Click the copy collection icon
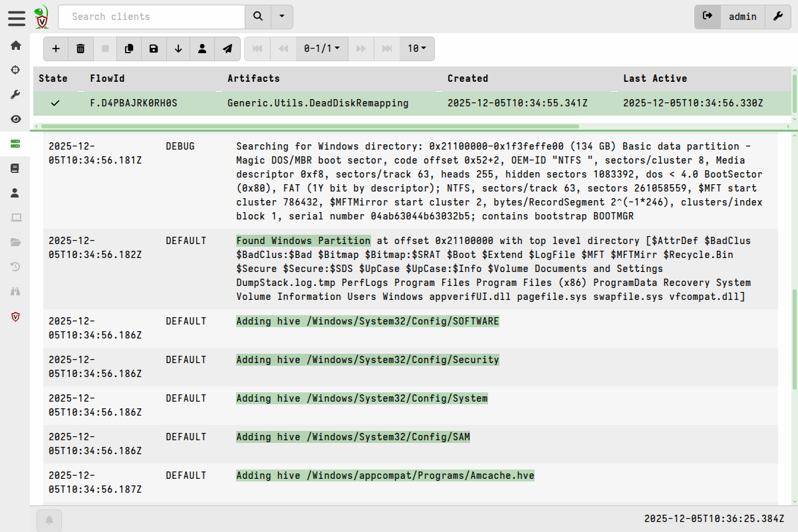The image size is (798, 532). tap(129, 49)
